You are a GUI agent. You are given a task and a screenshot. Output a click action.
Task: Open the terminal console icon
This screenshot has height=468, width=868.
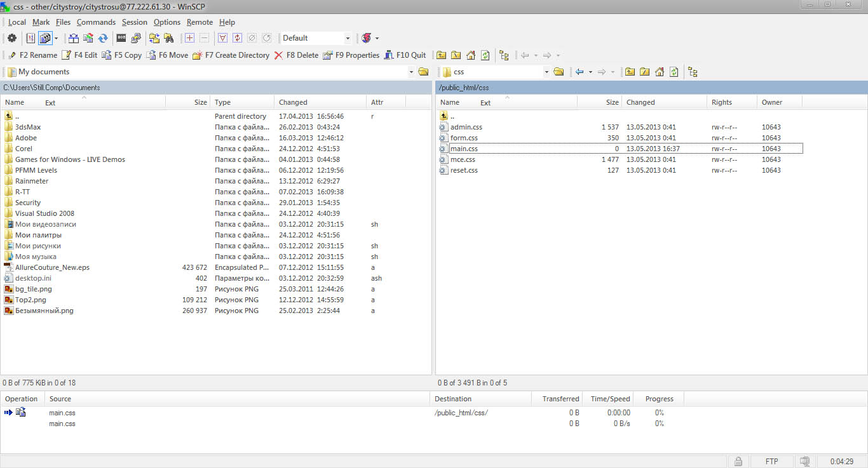click(x=121, y=38)
